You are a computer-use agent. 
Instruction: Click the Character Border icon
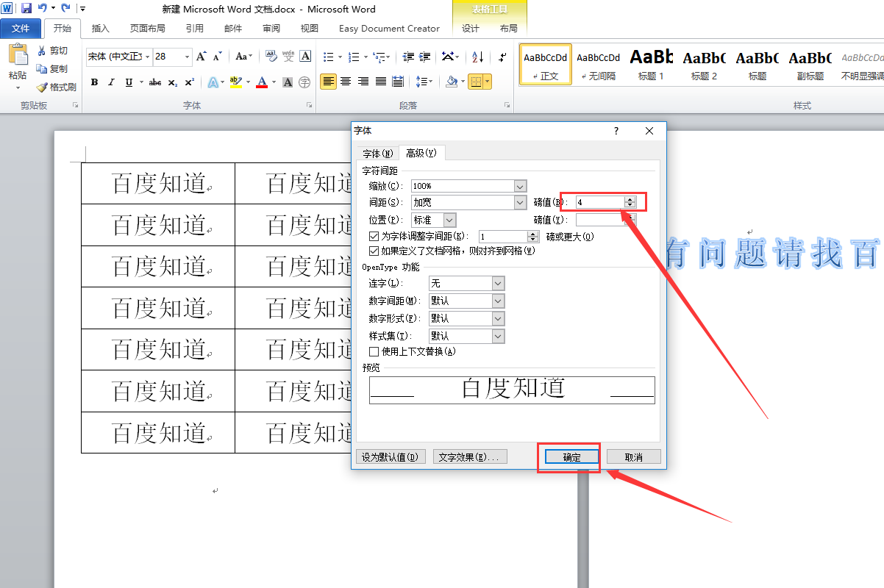[x=306, y=57]
